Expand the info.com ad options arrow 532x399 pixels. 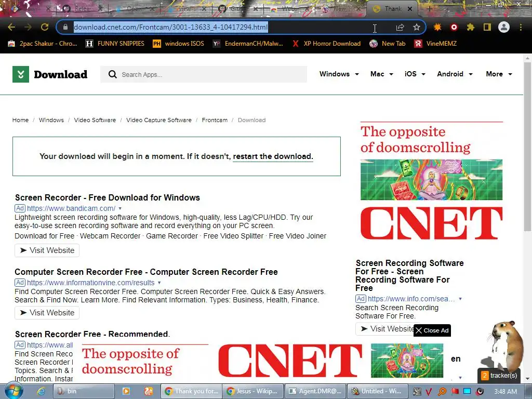pyautogui.click(x=460, y=299)
